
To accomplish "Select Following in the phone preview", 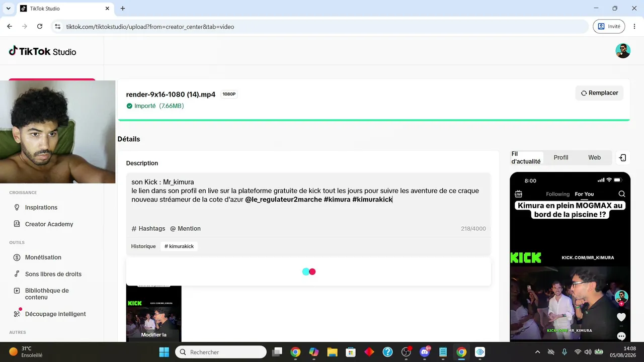I will click(x=558, y=194).
